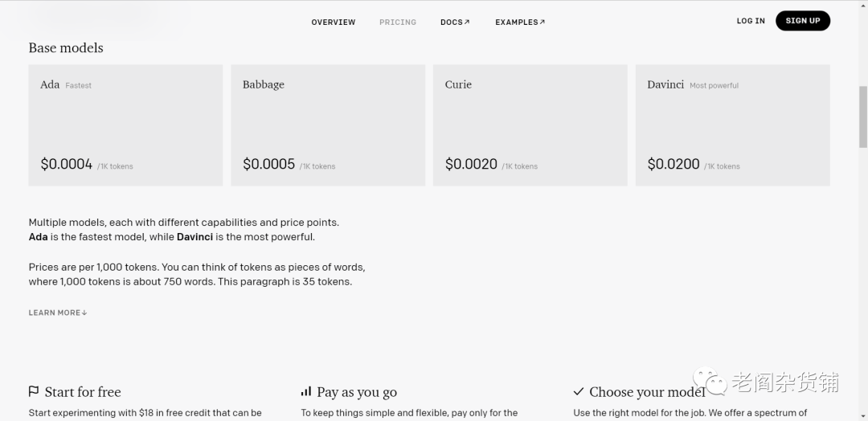This screenshot has width=868, height=421.
Task: Open the Docs navigation link
Action: tap(452, 22)
